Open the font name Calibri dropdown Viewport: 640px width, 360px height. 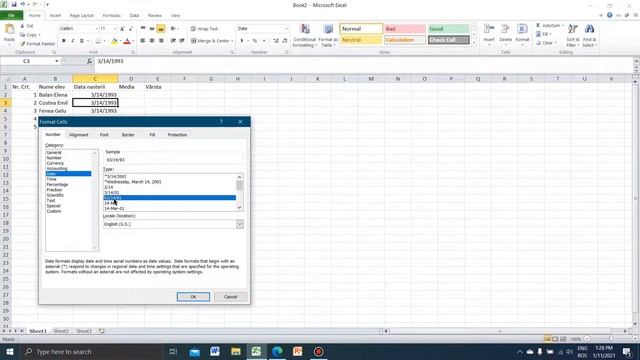[x=97, y=29]
